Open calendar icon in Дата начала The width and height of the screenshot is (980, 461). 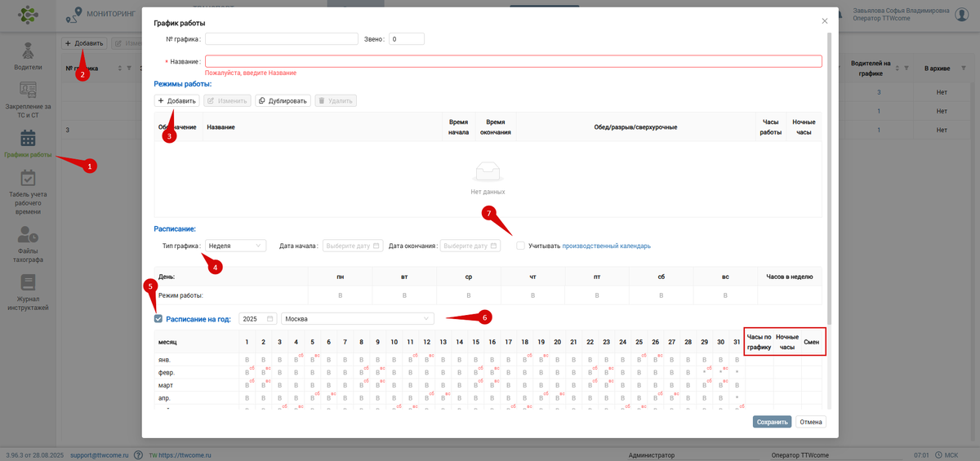point(376,246)
